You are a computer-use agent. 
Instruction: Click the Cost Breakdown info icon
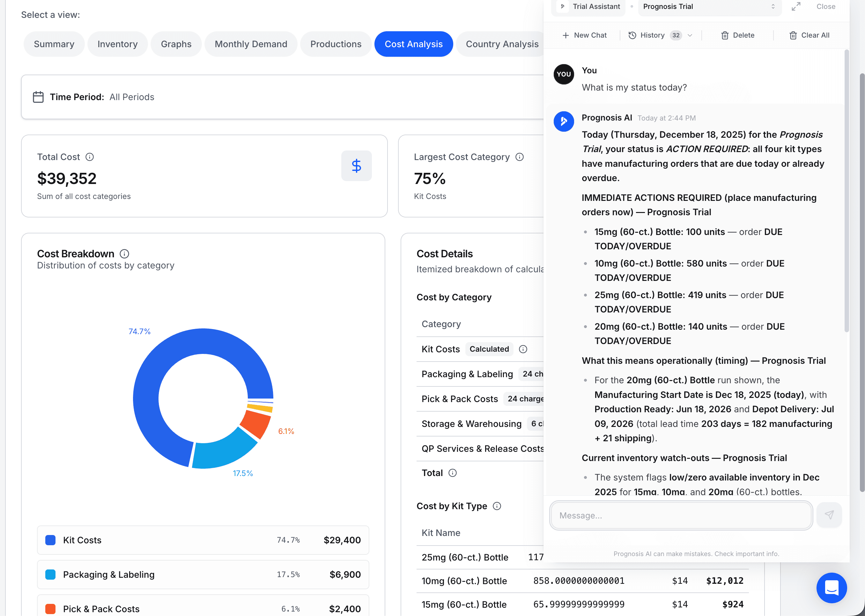tap(124, 254)
